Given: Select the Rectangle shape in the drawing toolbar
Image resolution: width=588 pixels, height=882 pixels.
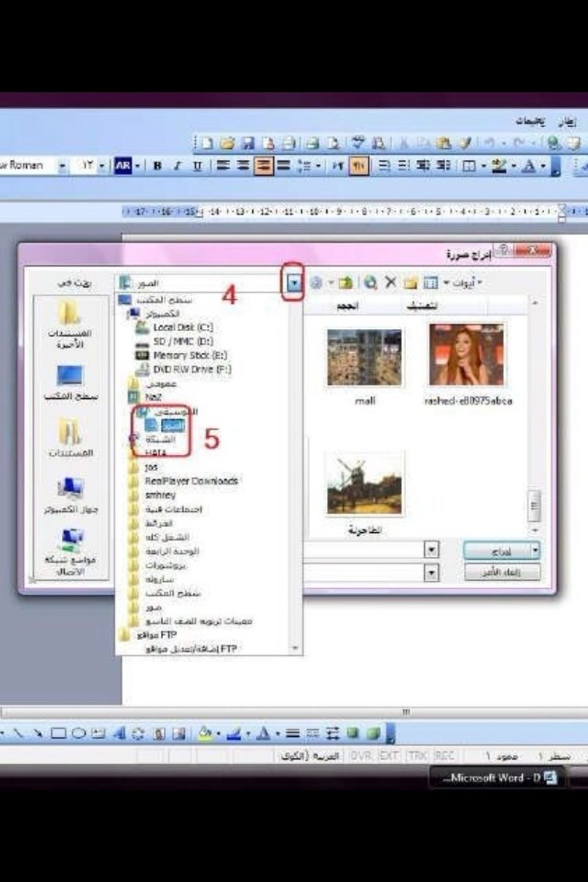Looking at the screenshot, I should [58, 733].
